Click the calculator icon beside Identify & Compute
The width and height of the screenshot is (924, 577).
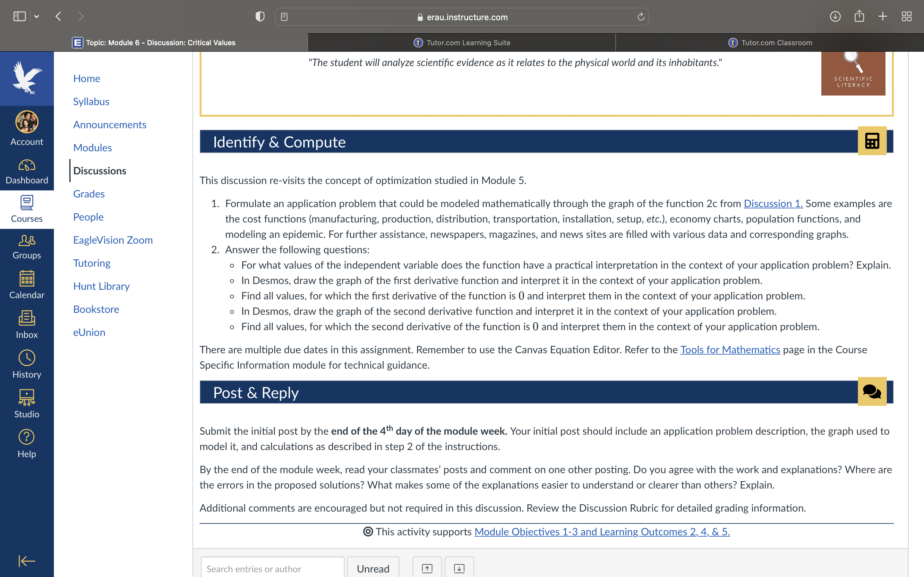pyautogui.click(x=872, y=141)
